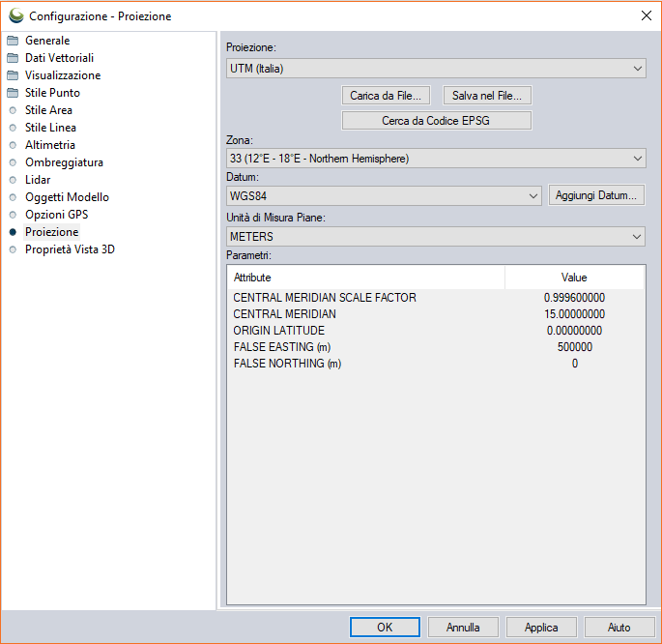The image size is (662, 644).
Task: Click the Global Mapper logo in title bar
Action: click(x=15, y=15)
